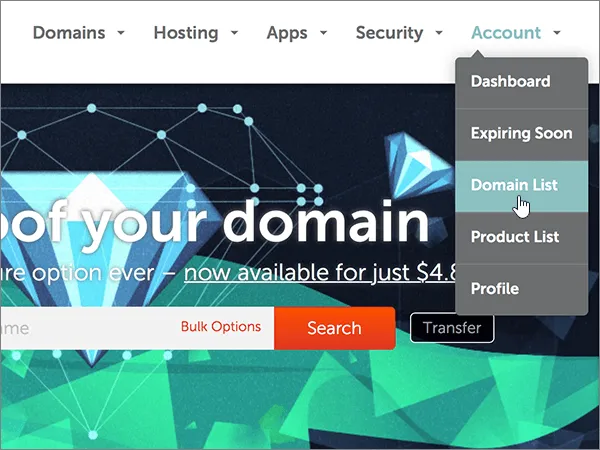Select Expiring Soon in the Account dropdown
600x450 pixels.
(522, 134)
